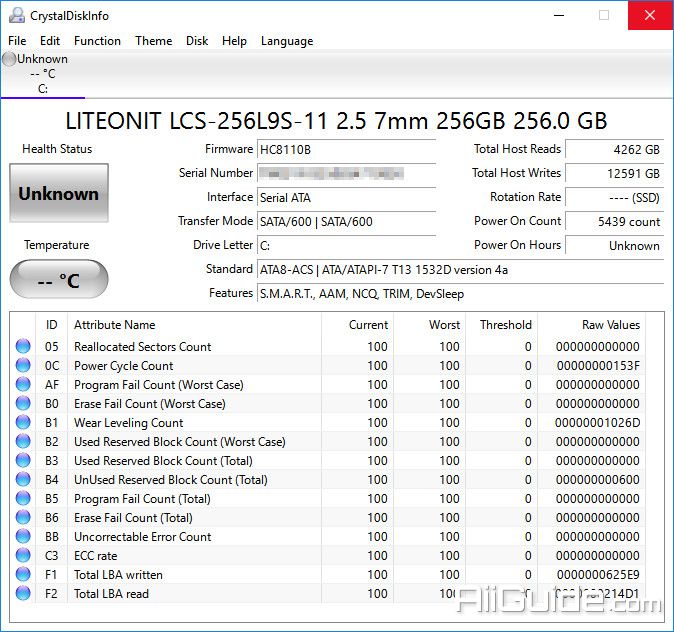The image size is (674, 632).
Task: Open the Help menu
Action: 234,41
